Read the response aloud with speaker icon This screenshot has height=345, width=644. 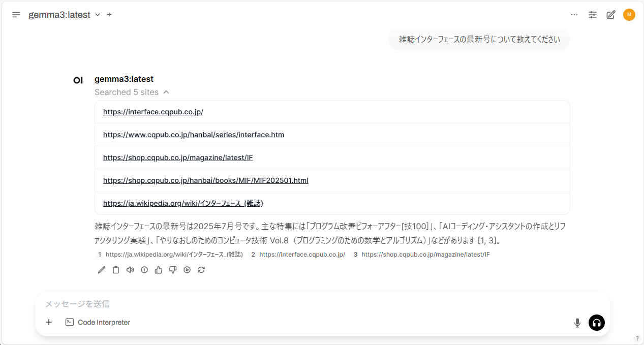130,270
